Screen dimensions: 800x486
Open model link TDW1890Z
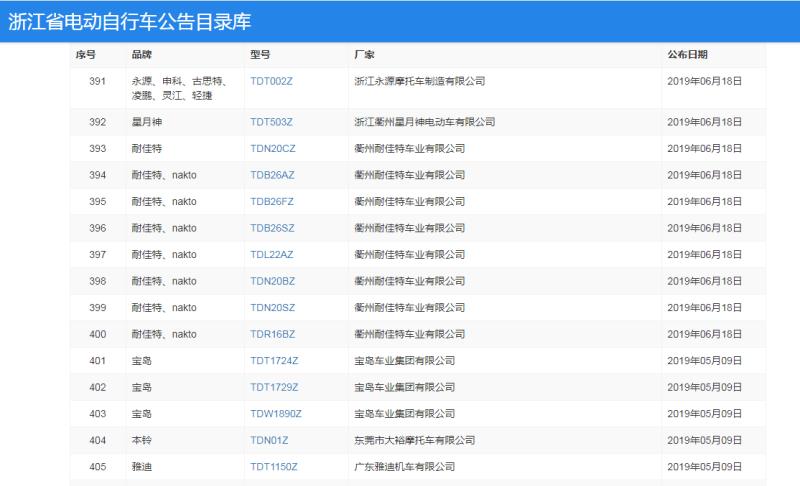click(276, 414)
